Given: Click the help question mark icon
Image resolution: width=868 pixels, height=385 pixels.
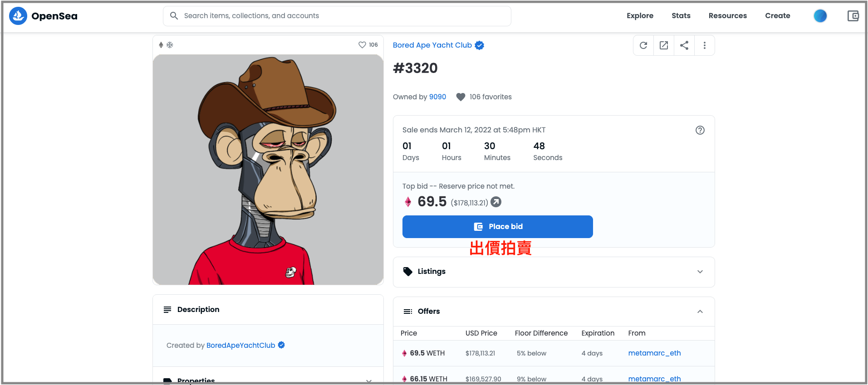Looking at the screenshot, I should coord(700,130).
